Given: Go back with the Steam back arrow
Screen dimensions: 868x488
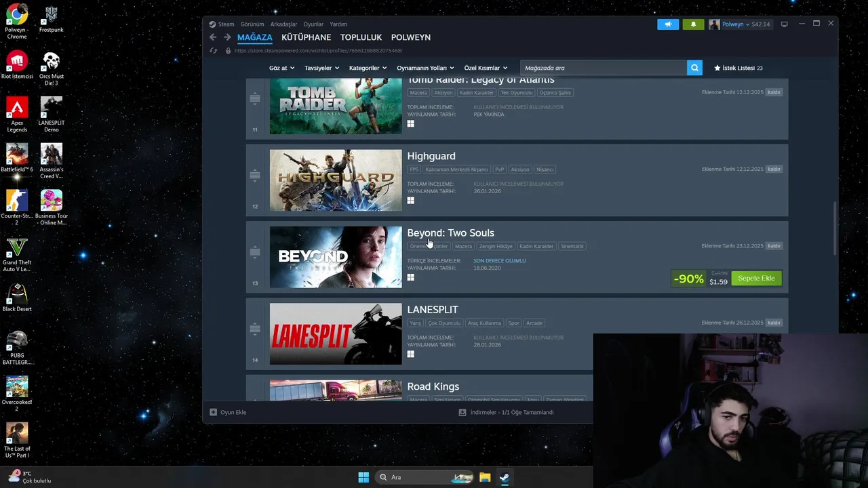Looking at the screenshot, I should (213, 37).
